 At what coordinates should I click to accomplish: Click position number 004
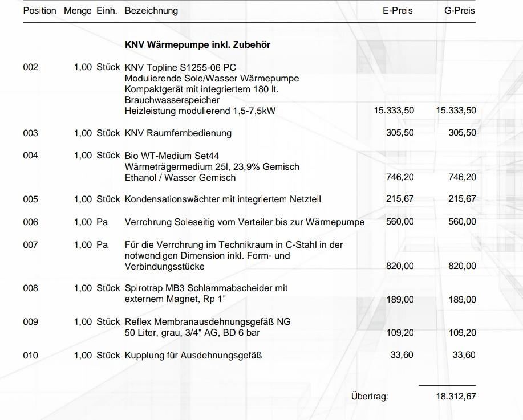coord(30,156)
